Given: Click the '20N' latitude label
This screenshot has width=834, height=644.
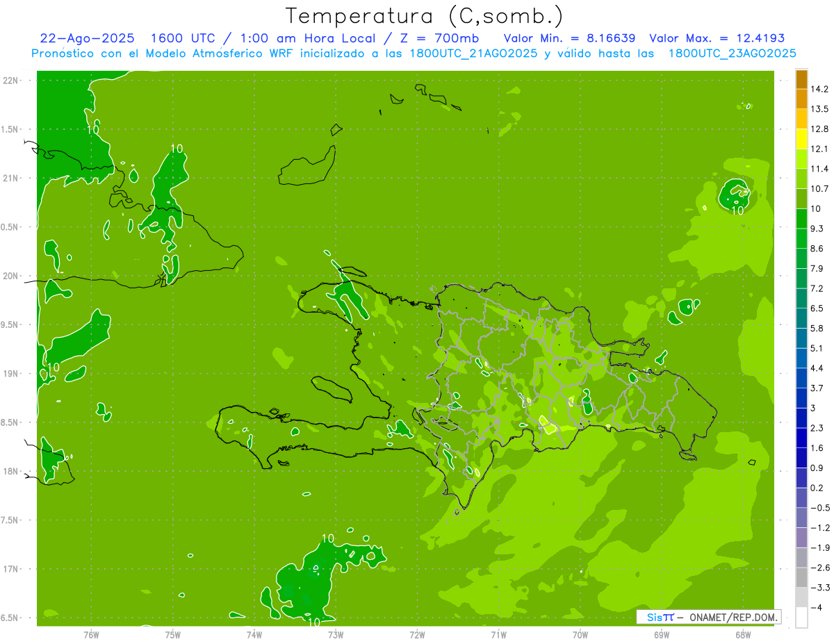Looking at the screenshot, I should tap(10, 276).
